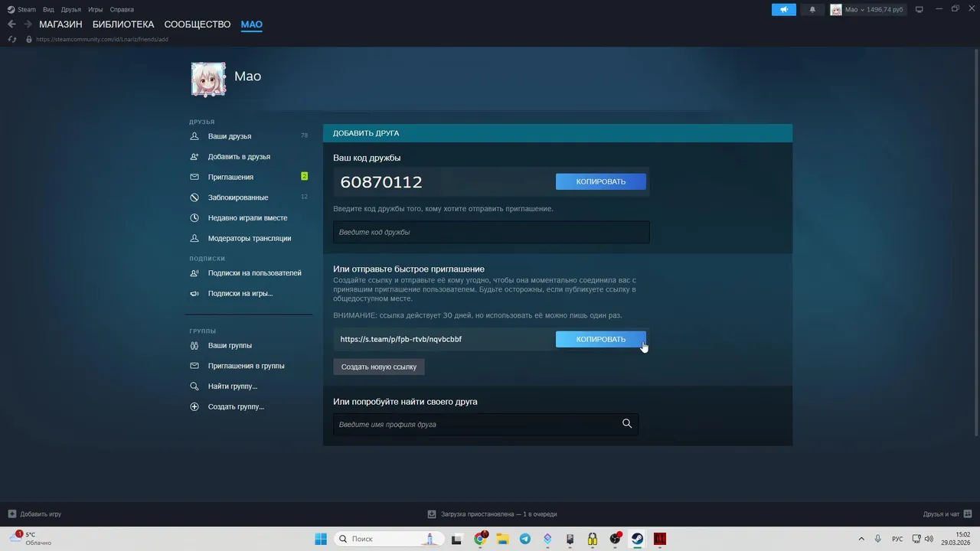Click the Ваши друзья person icon
The image size is (980, 551).
click(x=194, y=136)
